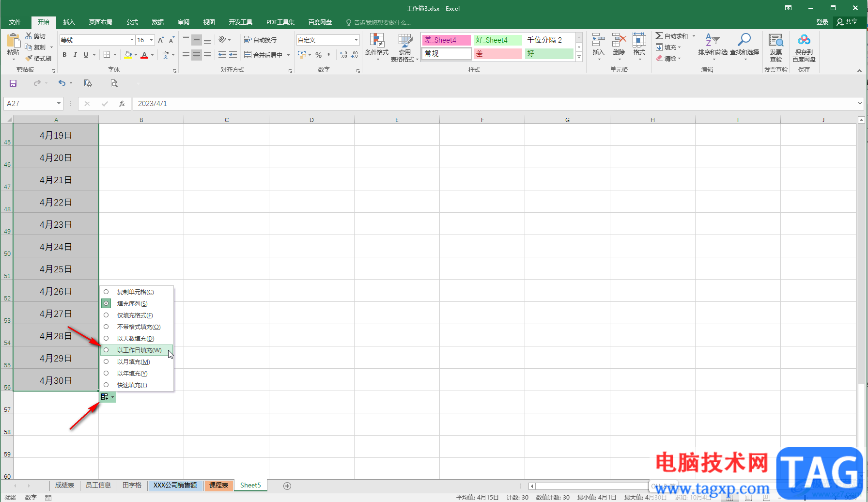Select Flash Fill (快速填充) option
Viewport: 868px width, 502px height.
tap(136, 385)
